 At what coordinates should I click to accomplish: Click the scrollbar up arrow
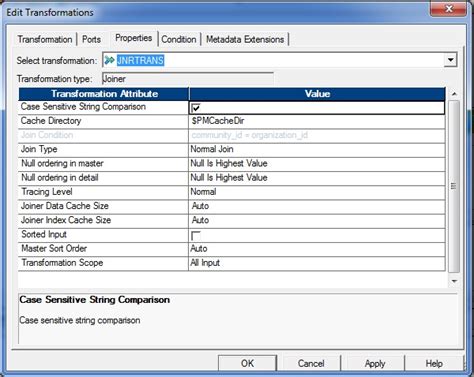454,94
